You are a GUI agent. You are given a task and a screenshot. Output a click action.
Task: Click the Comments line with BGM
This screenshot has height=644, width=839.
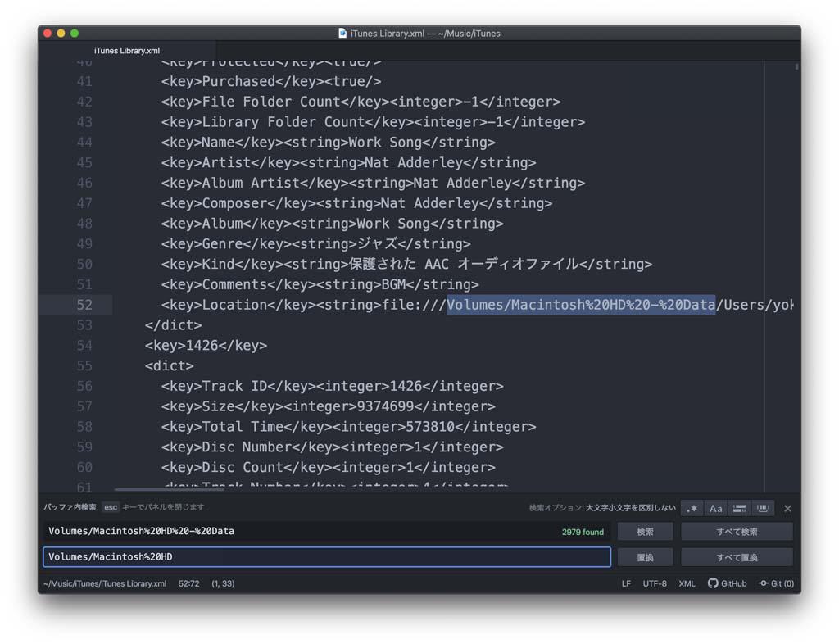(x=320, y=284)
